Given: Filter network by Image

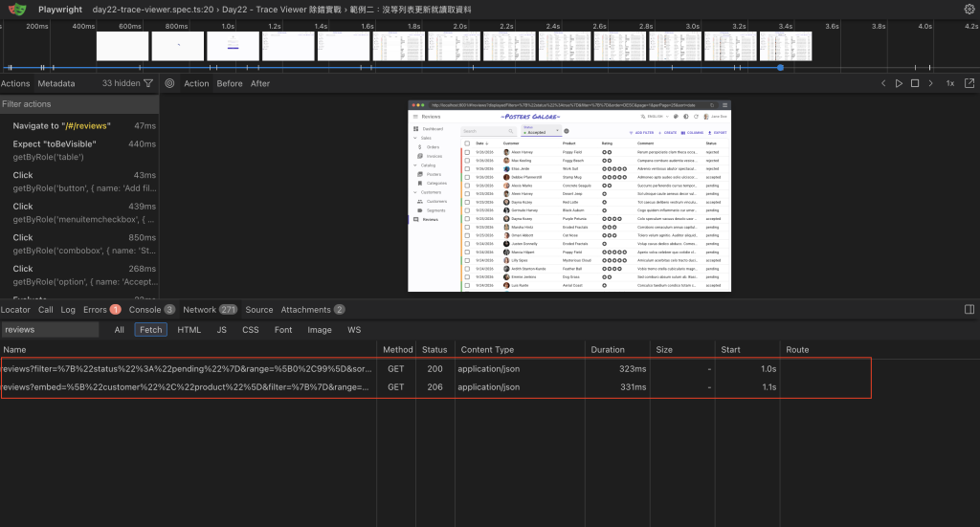Looking at the screenshot, I should point(320,330).
